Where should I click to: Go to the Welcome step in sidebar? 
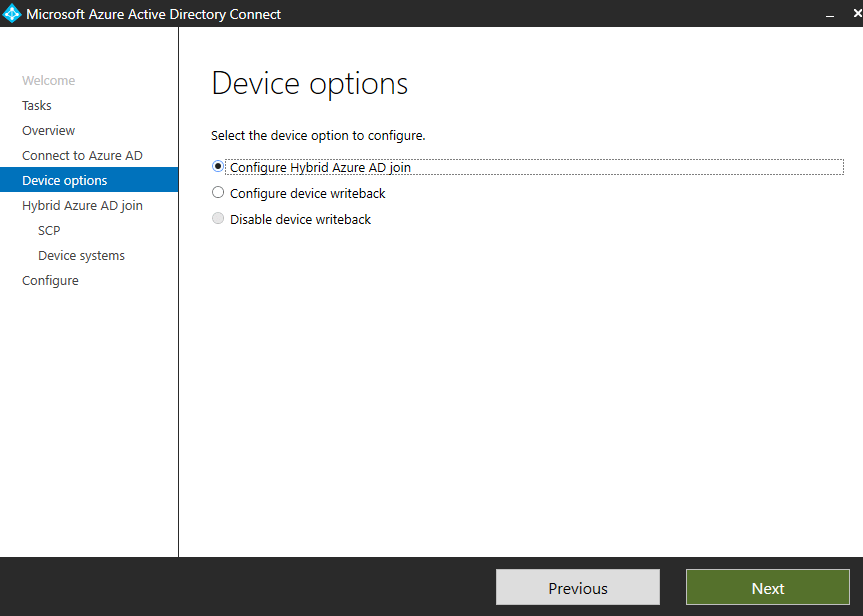click(48, 81)
